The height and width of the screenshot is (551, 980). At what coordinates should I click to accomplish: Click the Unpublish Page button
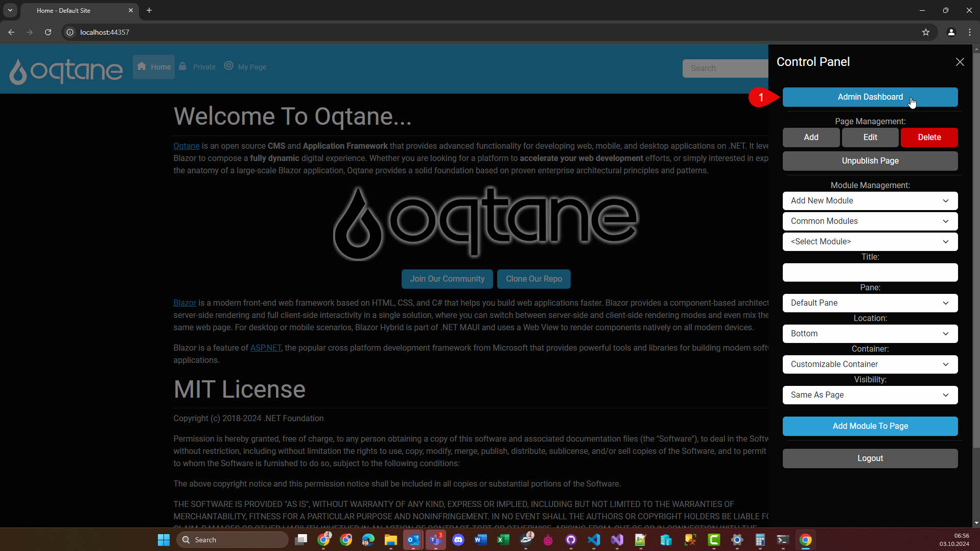tap(870, 161)
